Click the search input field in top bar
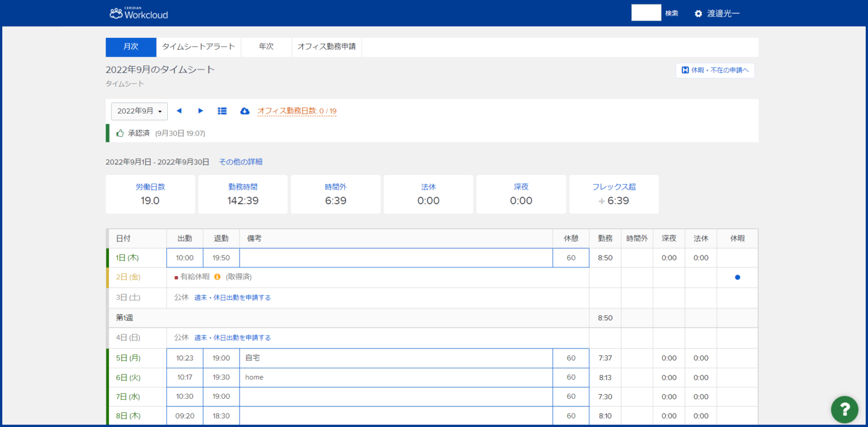Viewport: 868px width, 427px height. 646,12
